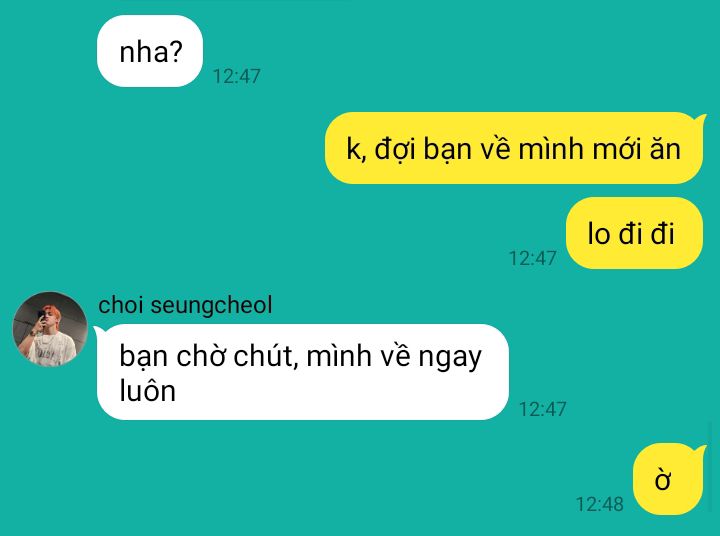Click the tail of the yellow 'ờ' bubble
Image resolution: width=720 pixels, height=536 pixels.
[700, 451]
